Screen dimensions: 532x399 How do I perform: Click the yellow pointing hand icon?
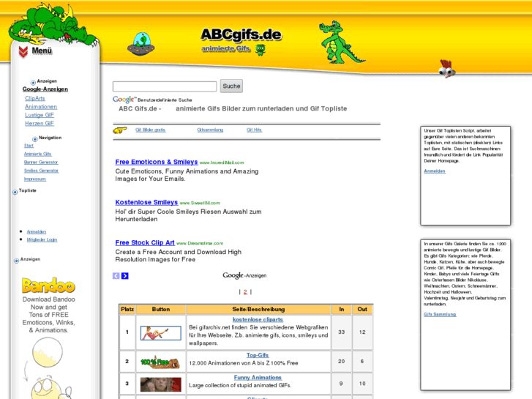tap(120, 130)
